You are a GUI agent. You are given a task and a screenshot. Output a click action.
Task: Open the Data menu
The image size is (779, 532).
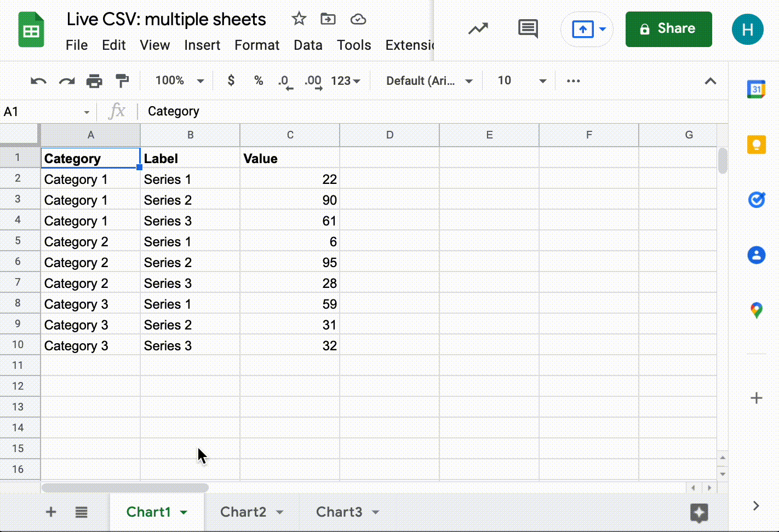coord(308,45)
